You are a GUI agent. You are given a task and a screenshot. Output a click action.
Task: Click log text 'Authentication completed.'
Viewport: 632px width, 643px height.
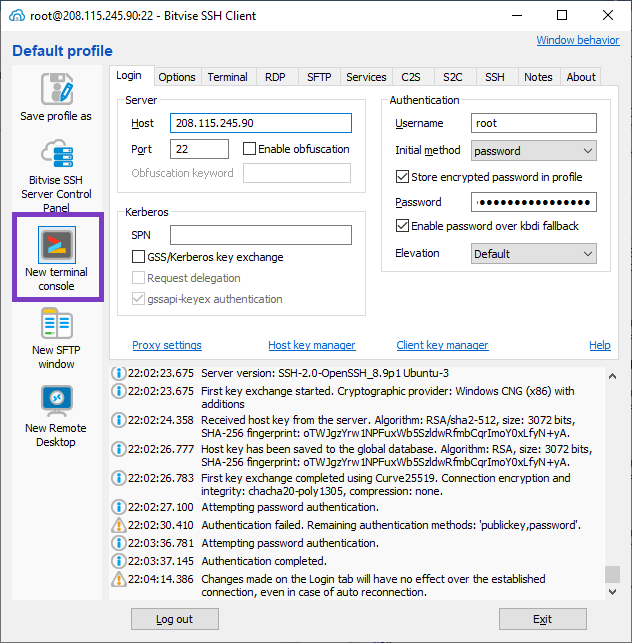(x=264, y=561)
